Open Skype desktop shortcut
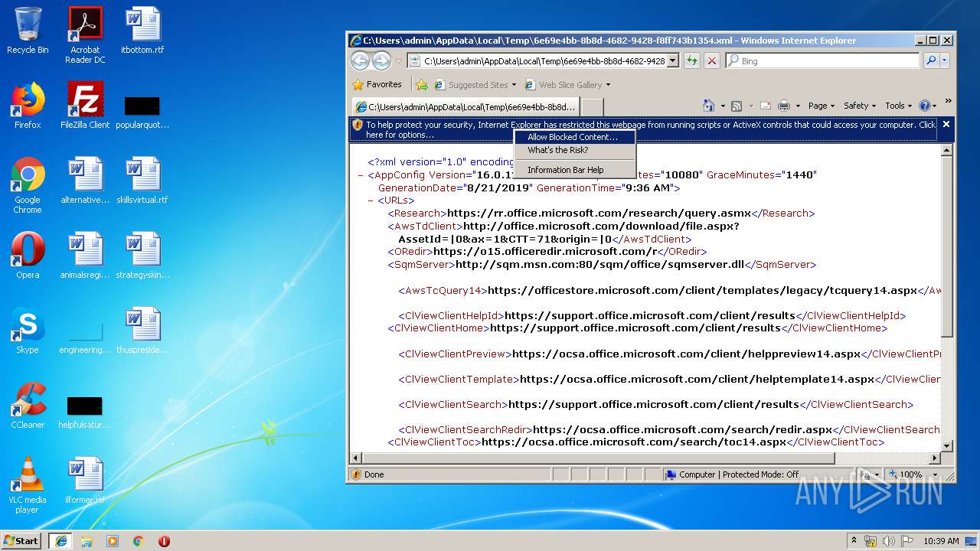 (x=28, y=331)
